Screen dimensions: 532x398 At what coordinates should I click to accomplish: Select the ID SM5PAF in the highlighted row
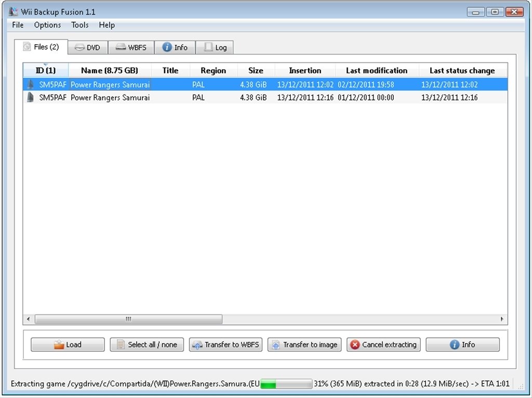(x=52, y=85)
